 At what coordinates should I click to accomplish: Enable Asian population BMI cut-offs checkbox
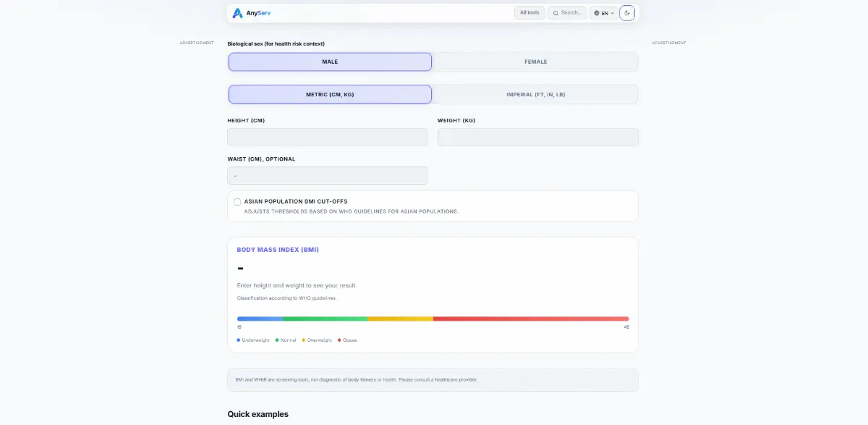coord(237,202)
